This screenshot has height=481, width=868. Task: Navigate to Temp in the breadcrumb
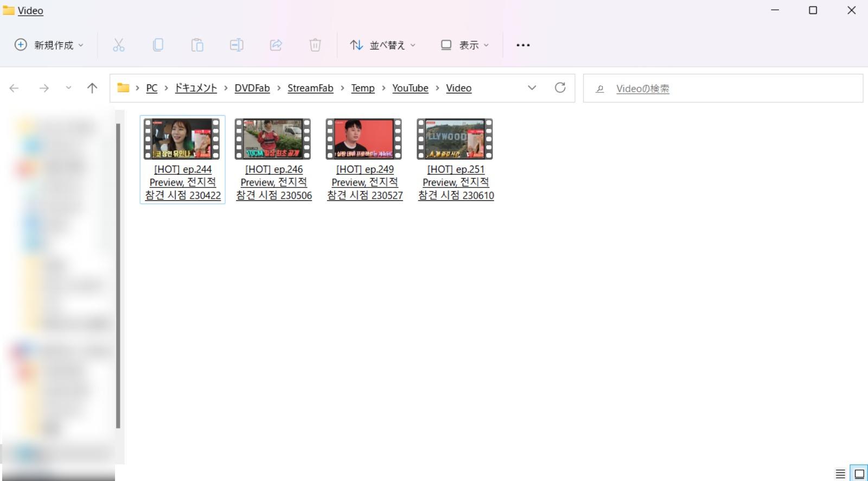coord(363,88)
